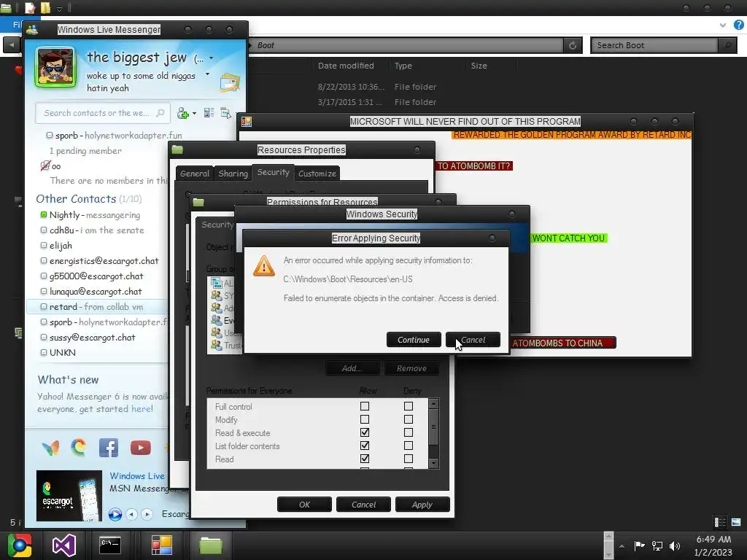747x560 pixels.
Task: Open the File Explorer taskbar folder icon
Action: (x=211, y=545)
